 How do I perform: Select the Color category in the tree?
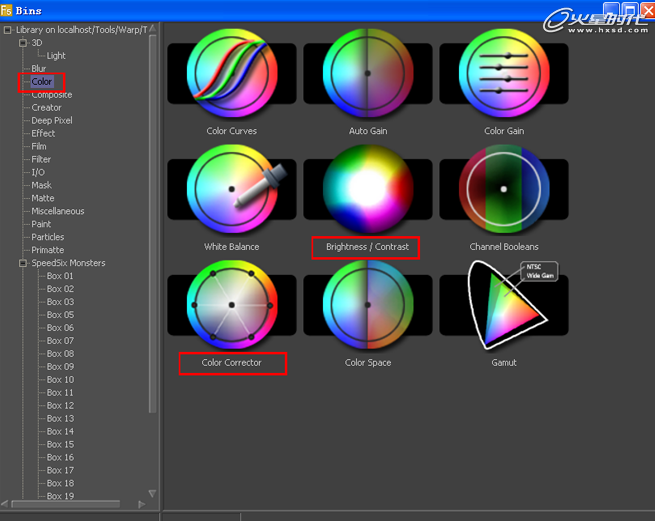pyautogui.click(x=42, y=81)
